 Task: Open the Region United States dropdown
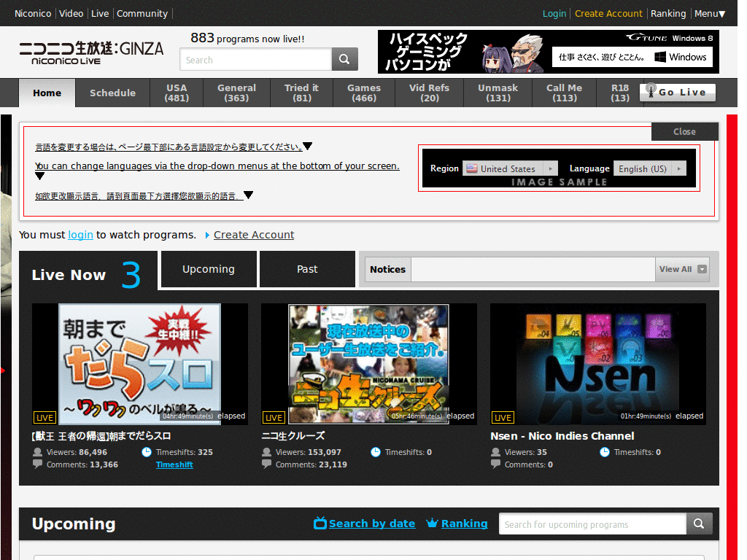pos(510,168)
